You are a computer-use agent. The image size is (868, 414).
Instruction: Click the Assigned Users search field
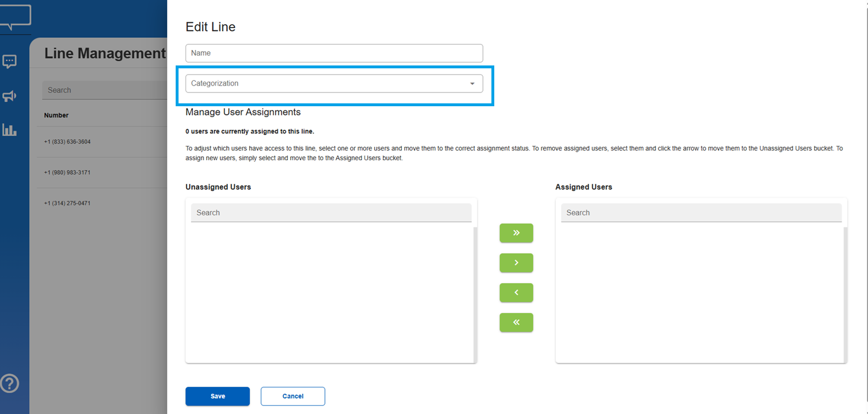click(701, 212)
